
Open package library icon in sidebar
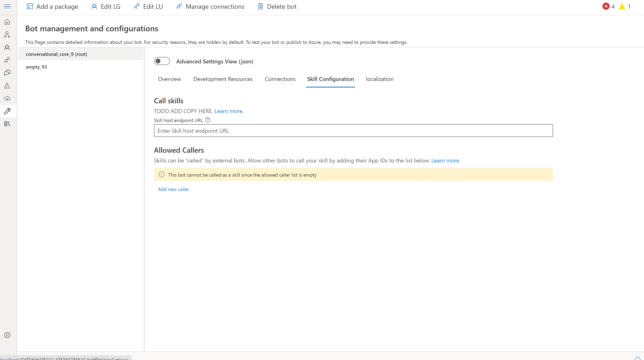[7, 124]
